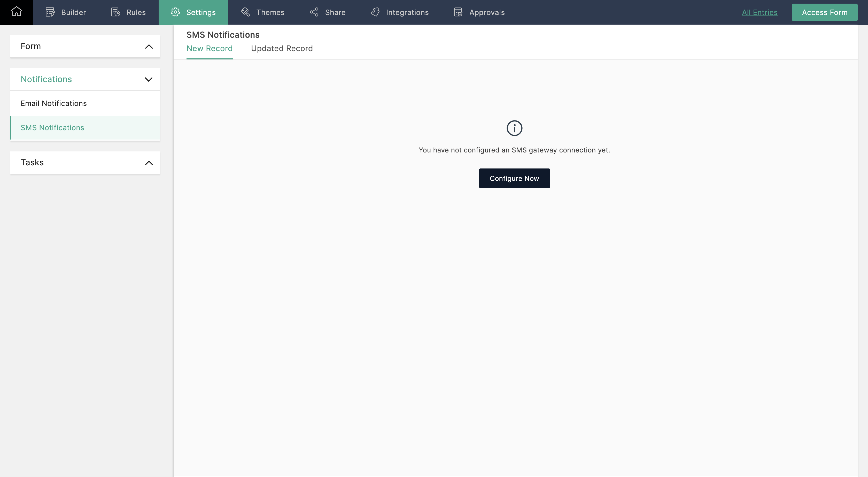The height and width of the screenshot is (477, 868).
Task: Collapse the Notifications section chevron
Action: click(x=149, y=80)
